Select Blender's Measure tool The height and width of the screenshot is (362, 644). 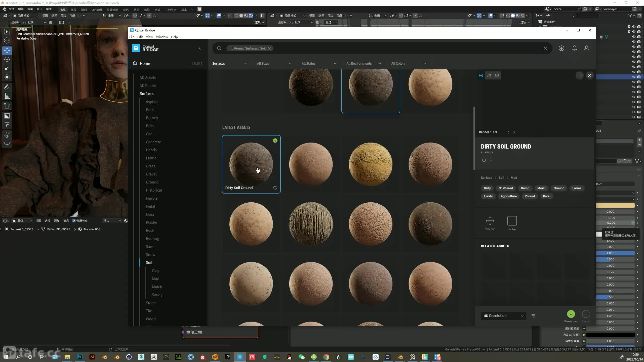point(7,96)
